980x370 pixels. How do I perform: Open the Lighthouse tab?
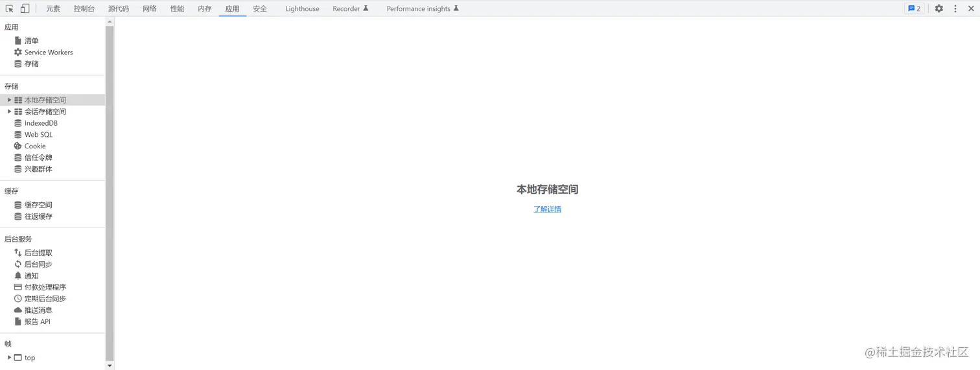[x=302, y=8]
